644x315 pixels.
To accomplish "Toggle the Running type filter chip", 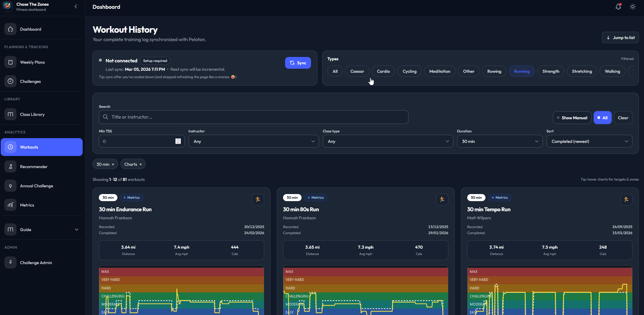I will tap(522, 71).
